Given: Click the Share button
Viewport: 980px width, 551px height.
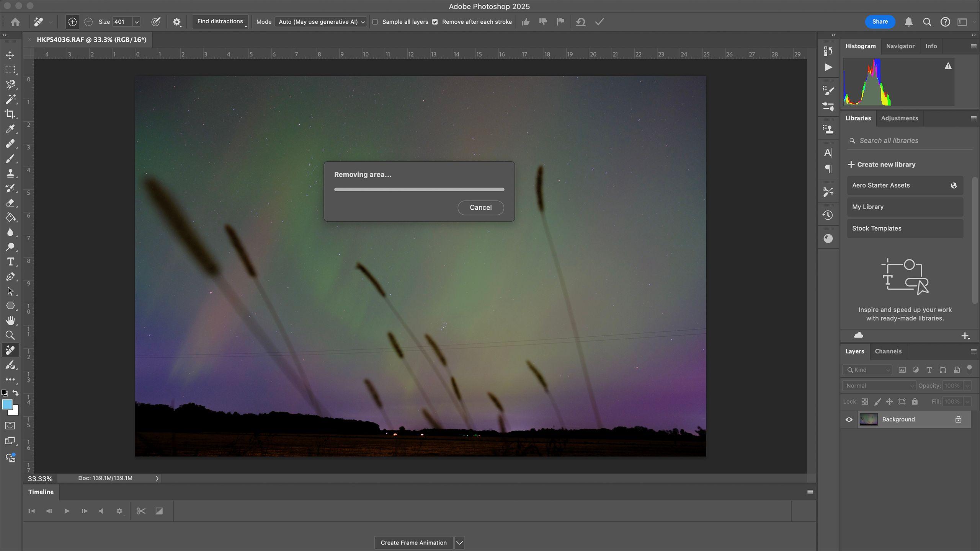Looking at the screenshot, I should 880,22.
